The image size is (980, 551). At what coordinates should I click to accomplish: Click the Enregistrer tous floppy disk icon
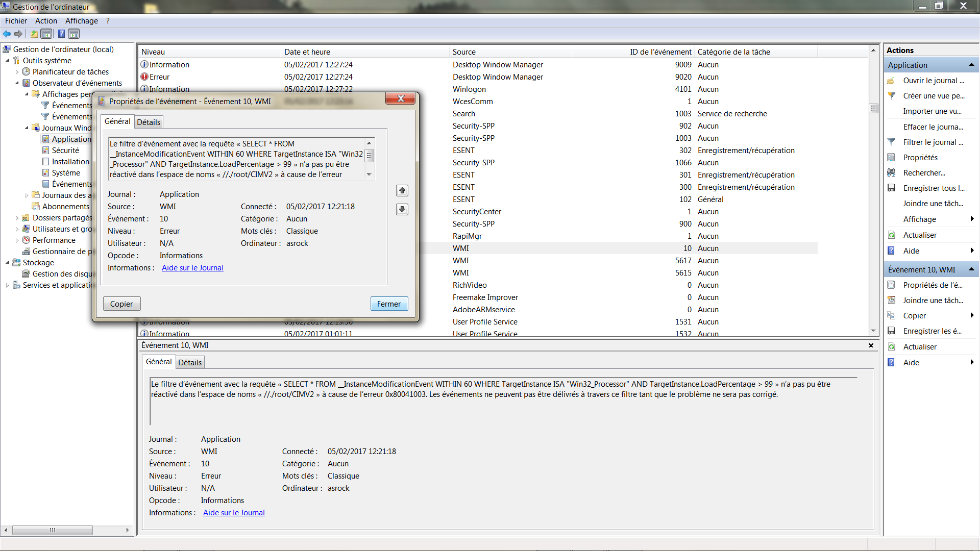tap(891, 188)
